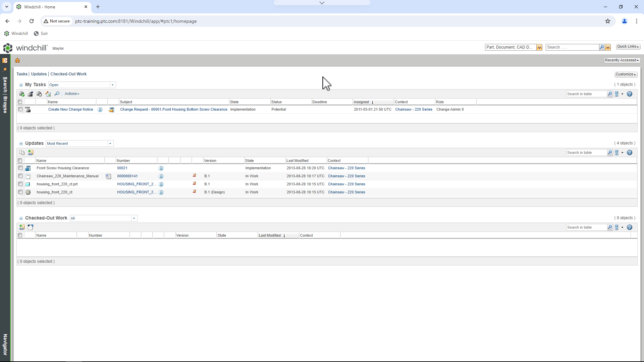Open the Updates dropdown showing Most Recent
The image size is (644, 362).
coord(80,143)
